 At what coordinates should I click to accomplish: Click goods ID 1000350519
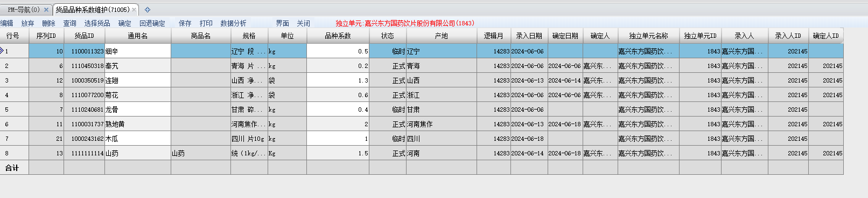coord(85,80)
